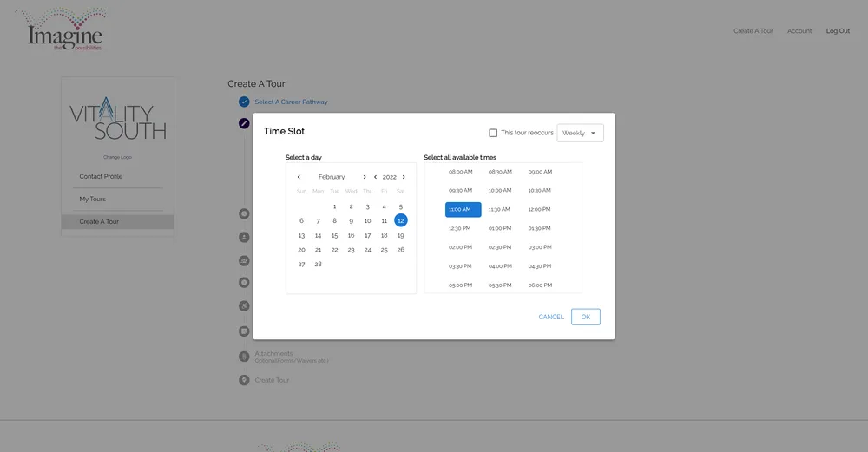Open My Tours in the sidebar

coord(93,200)
